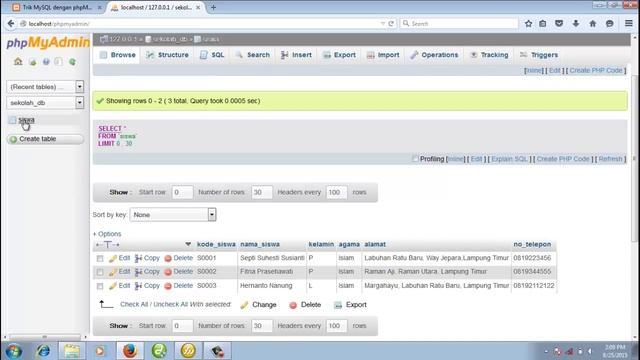Click the bottom Show button
This screenshot has width=640, height=360.
click(x=119, y=326)
